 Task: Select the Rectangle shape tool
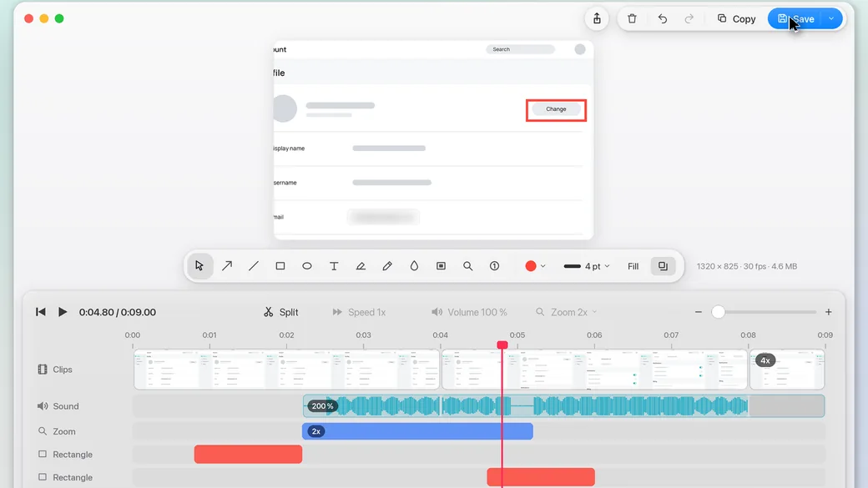point(280,266)
